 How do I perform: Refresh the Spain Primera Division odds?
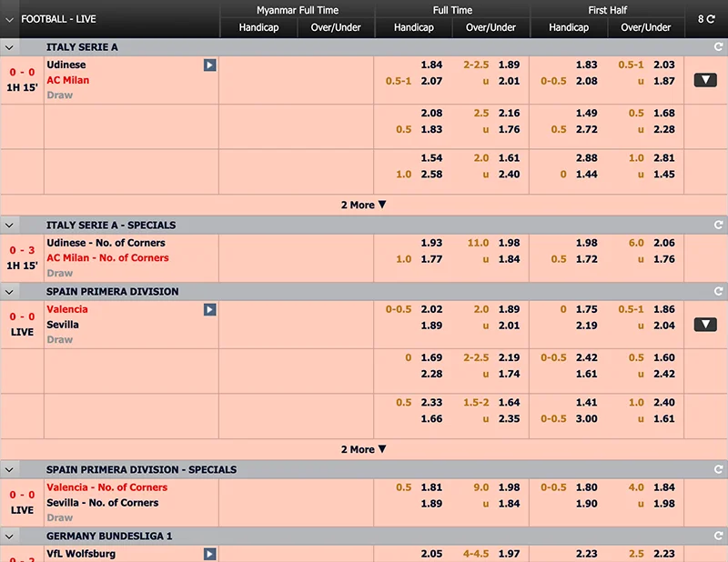tap(718, 291)
